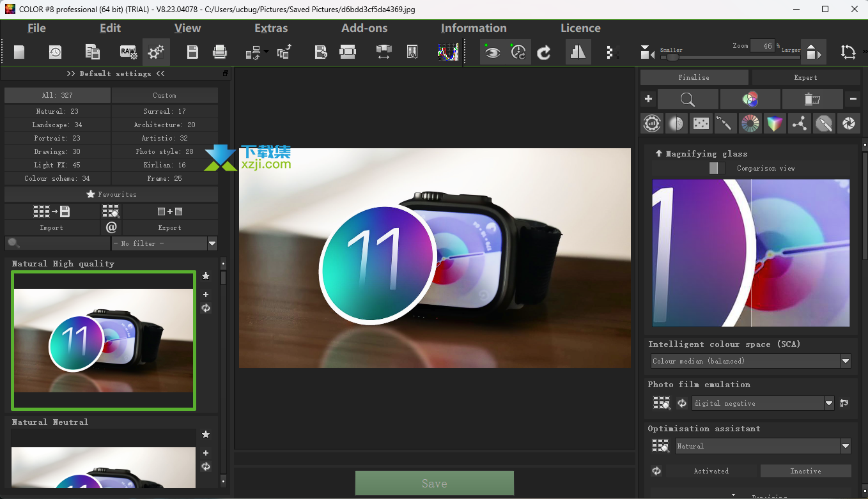The image size is (868, 499).
Task: Select the Natural High quality preset thumbnail
Action: (104, 340)
